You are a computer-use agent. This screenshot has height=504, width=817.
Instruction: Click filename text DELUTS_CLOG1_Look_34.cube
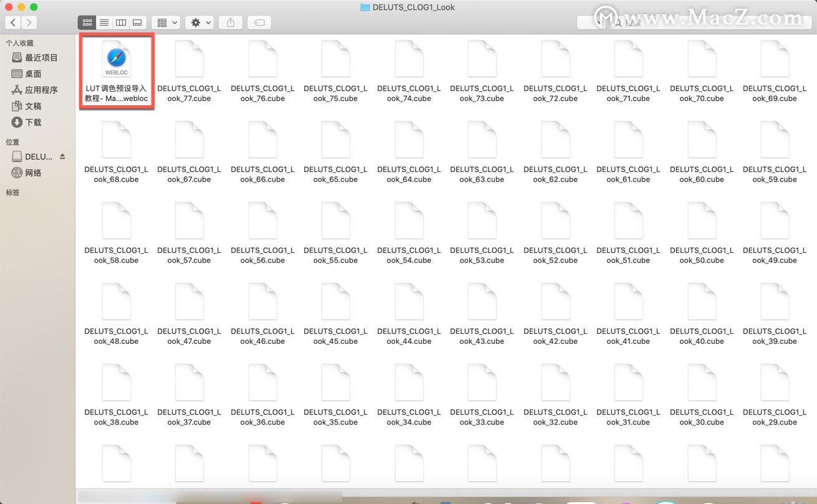409,417
